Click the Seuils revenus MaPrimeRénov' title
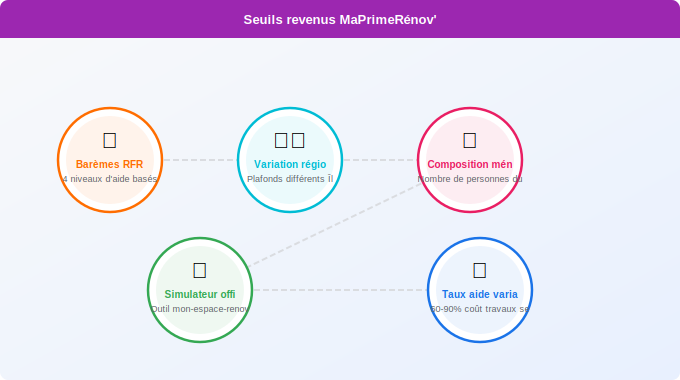Screen dimensions: 680x380 340,20
